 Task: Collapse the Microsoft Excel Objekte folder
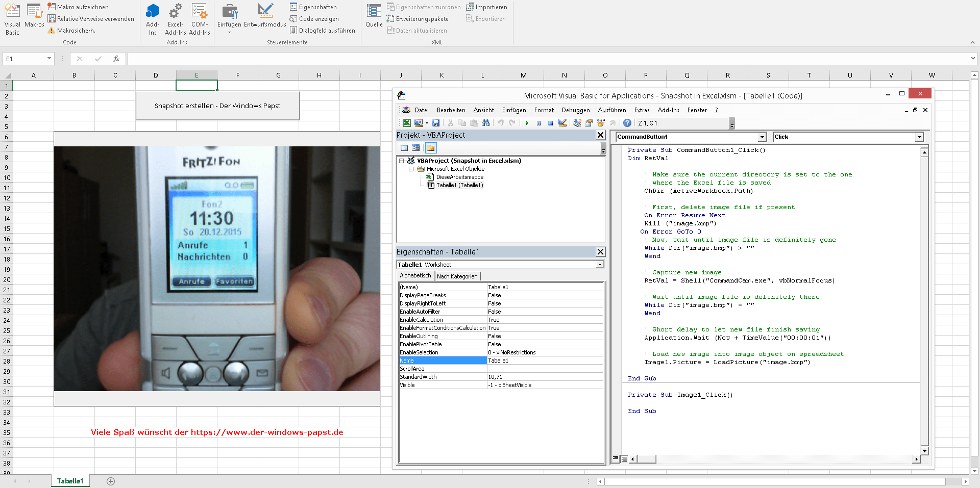click(x=412, y=169)
